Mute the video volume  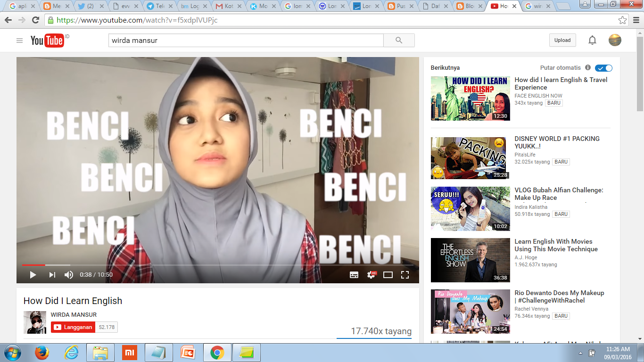pyautogui.click(x=68, y=274)
